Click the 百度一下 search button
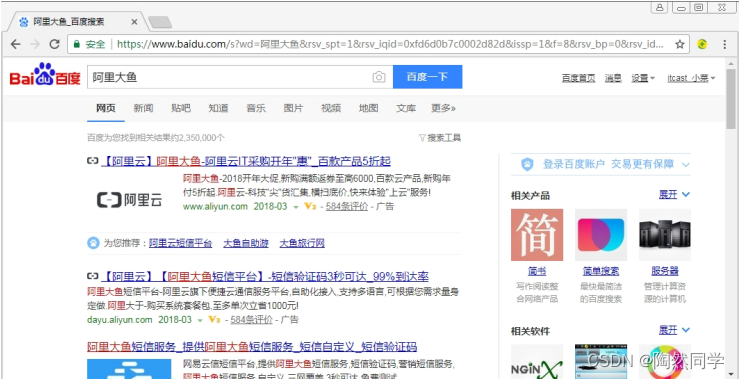Screen dimensions: 740x379 [428, 77]
